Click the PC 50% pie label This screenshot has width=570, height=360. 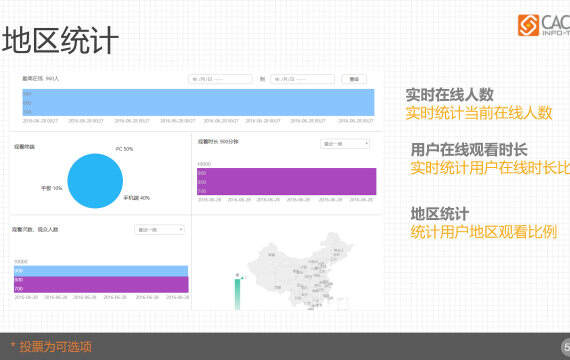click(124, 149)
